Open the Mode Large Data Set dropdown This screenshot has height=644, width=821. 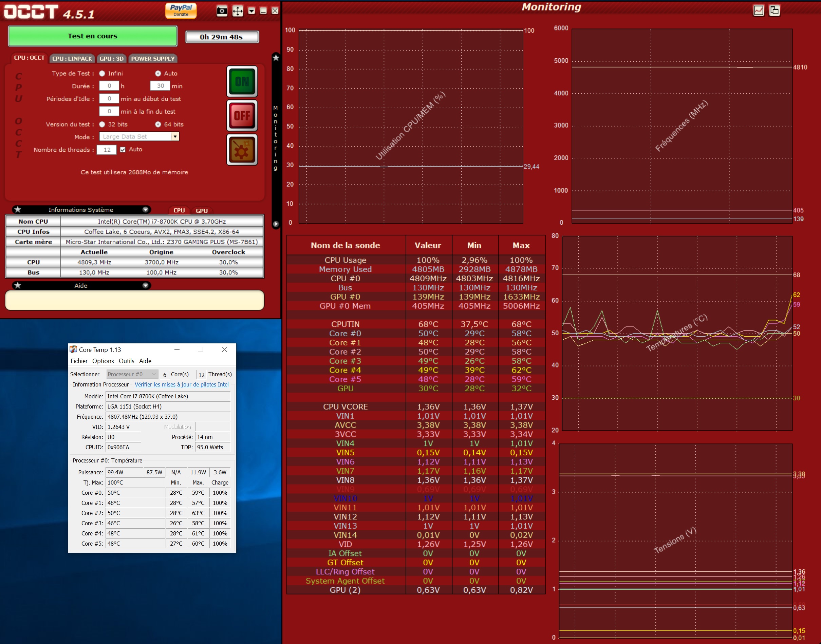tap(175, 136)
